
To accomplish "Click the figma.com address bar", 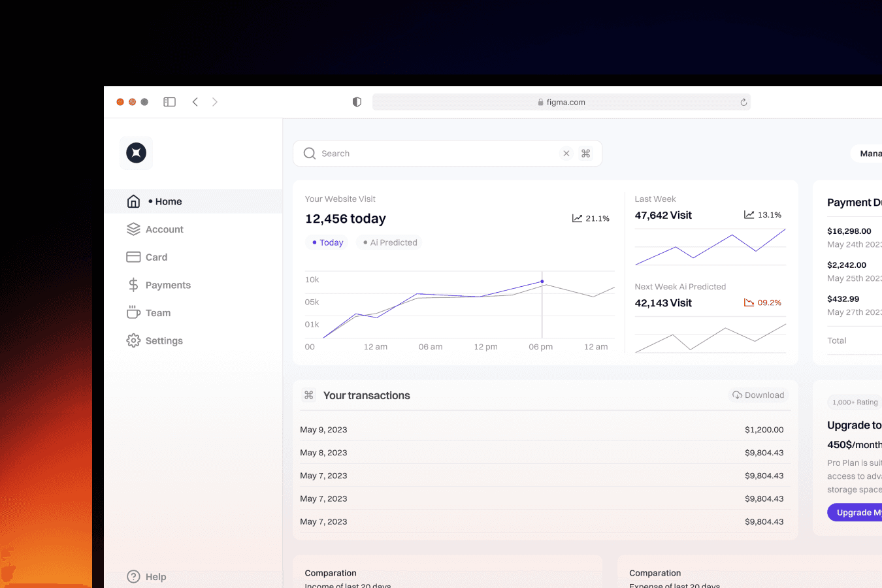I will point(561,102).
